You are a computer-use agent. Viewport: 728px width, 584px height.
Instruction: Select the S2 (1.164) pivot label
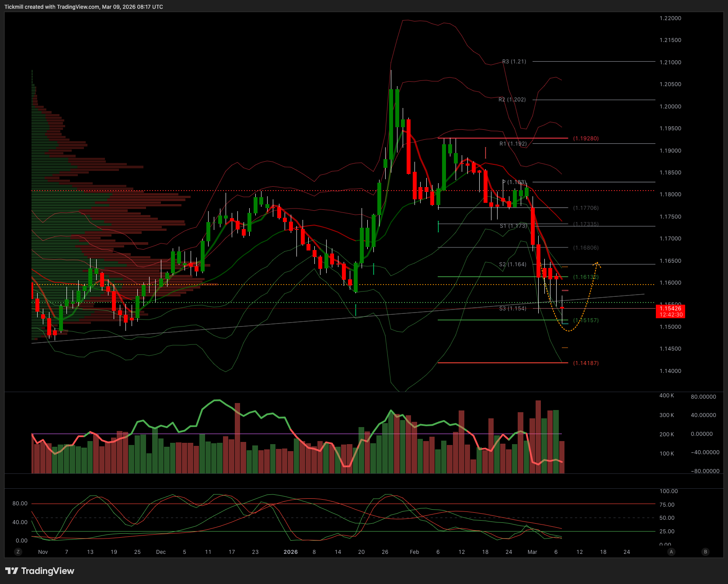point(512,264)
